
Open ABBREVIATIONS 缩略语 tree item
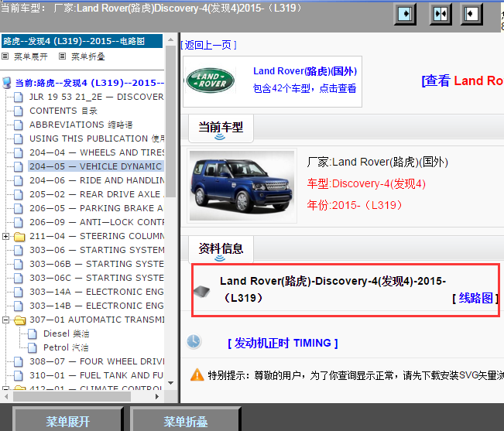(81, 125)
